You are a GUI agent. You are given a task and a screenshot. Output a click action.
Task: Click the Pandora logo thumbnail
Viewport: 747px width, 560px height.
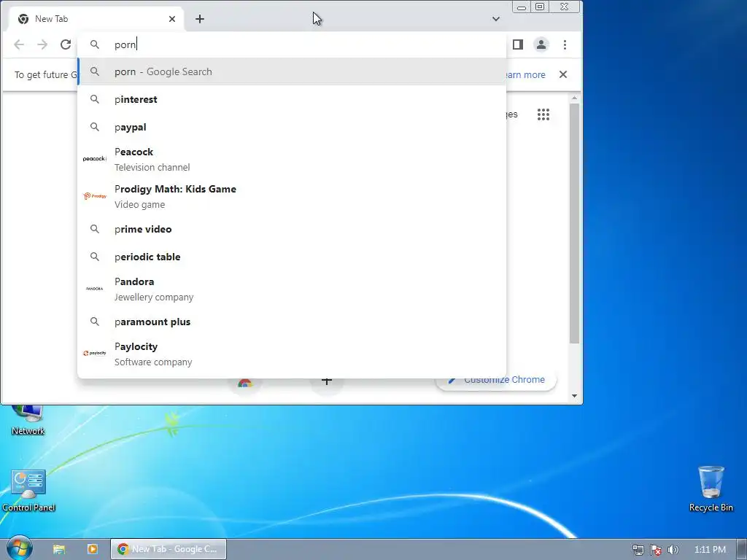[94, 289]
